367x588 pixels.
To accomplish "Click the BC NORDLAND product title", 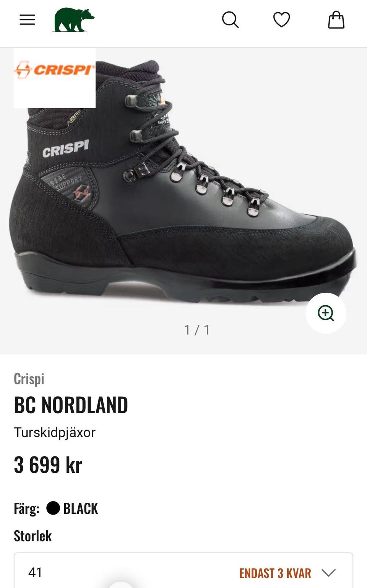I will tap(71, 405).
